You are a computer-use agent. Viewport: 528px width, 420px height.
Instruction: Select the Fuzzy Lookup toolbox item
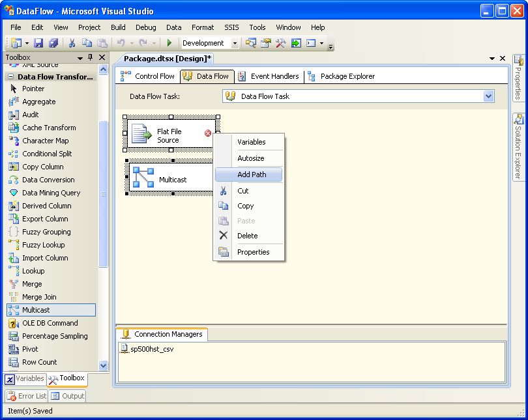44,245
